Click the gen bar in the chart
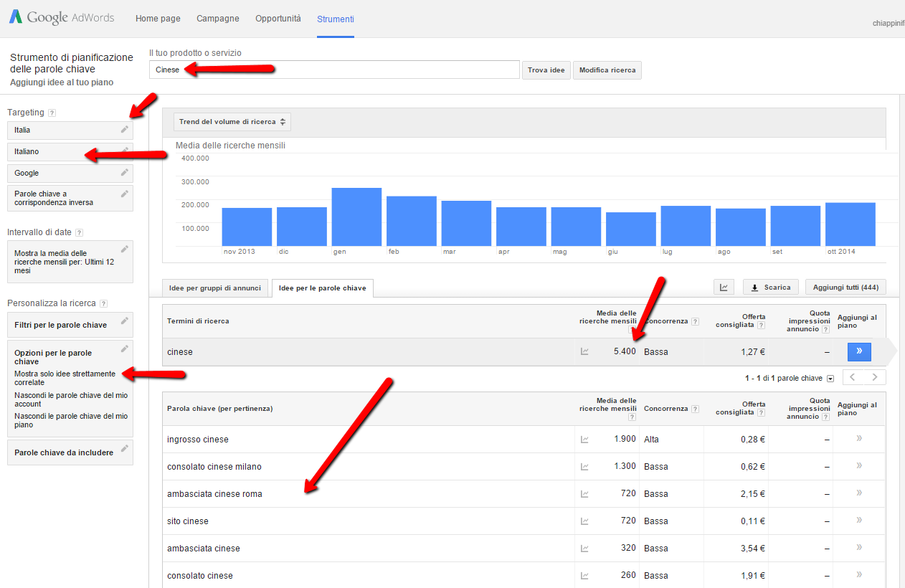 [x=356, y=217]
